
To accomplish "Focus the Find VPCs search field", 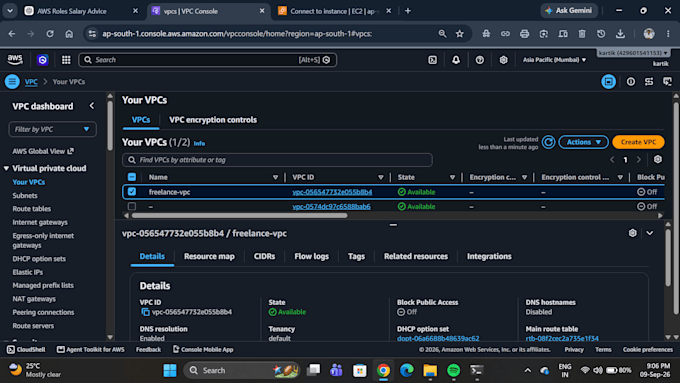I will pos(278,160).
